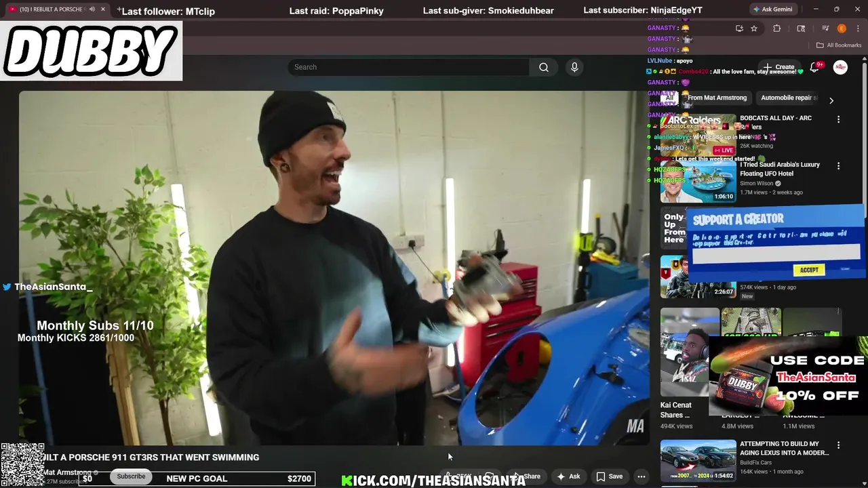Click the Create button
Screen dimensions: 868x488
tap(779, 67)
